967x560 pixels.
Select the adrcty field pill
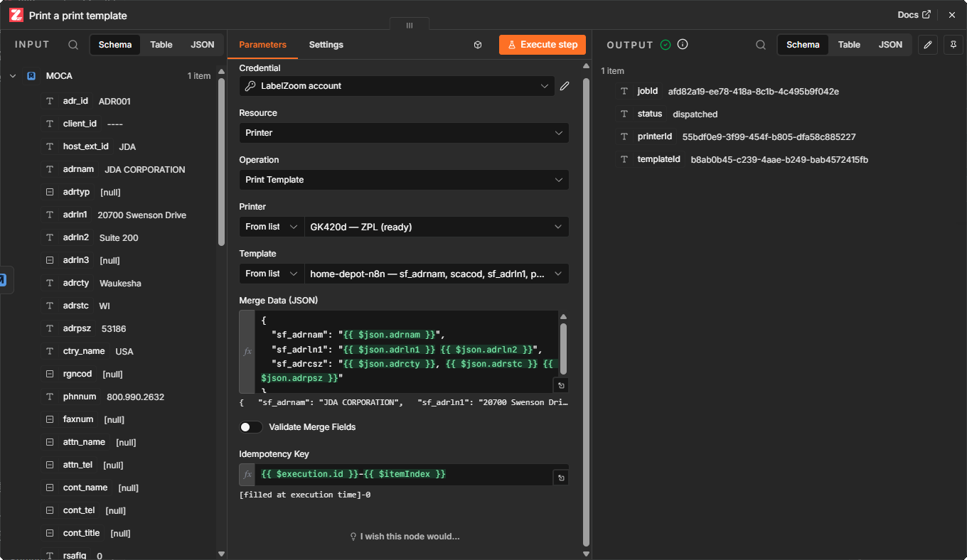point(76,283)
